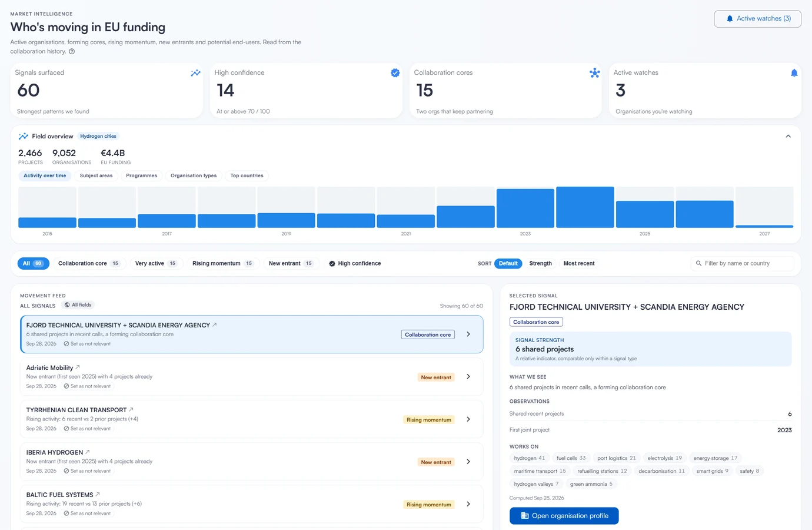Select the All 60 signals filter
Viewport: 812px width, 530px height.
(33, 263)
